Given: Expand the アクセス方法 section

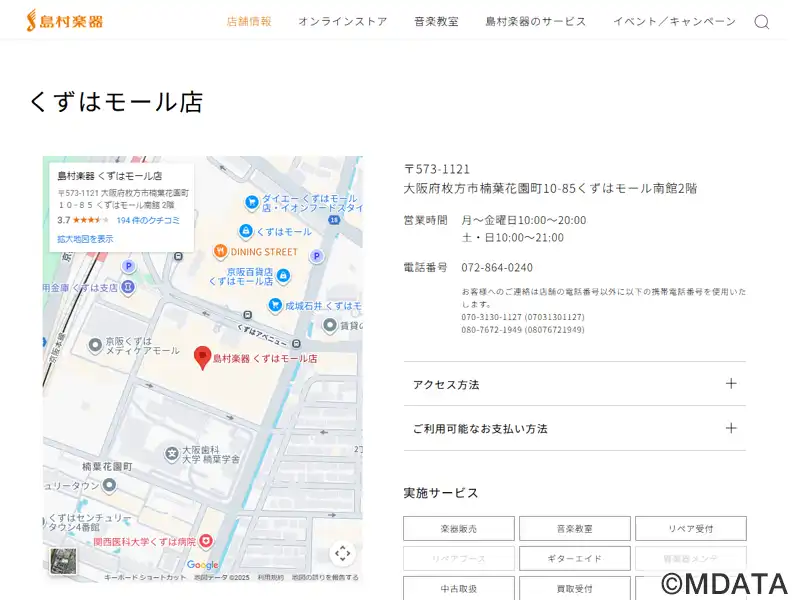Looking at the screenshot, I should coord(574,384).
